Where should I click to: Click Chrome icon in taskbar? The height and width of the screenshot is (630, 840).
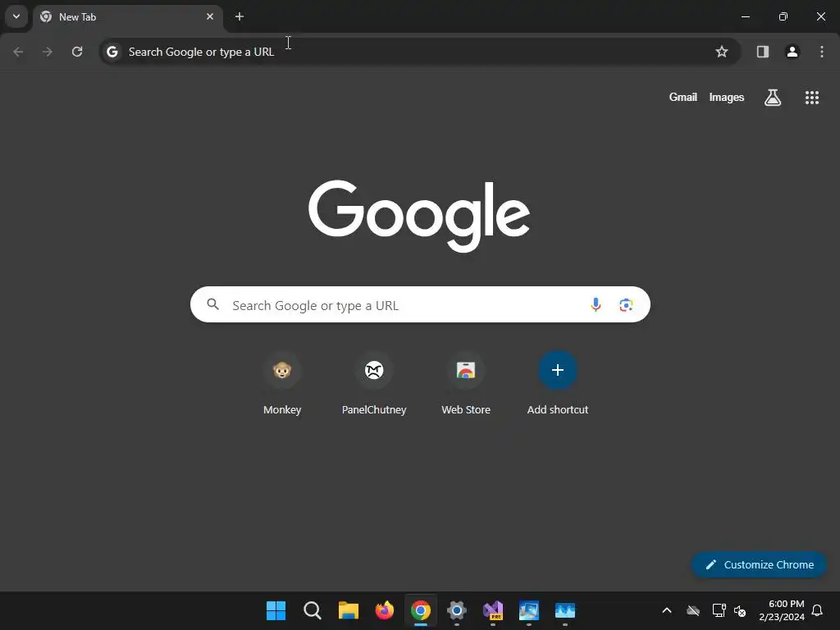(421, 610)
